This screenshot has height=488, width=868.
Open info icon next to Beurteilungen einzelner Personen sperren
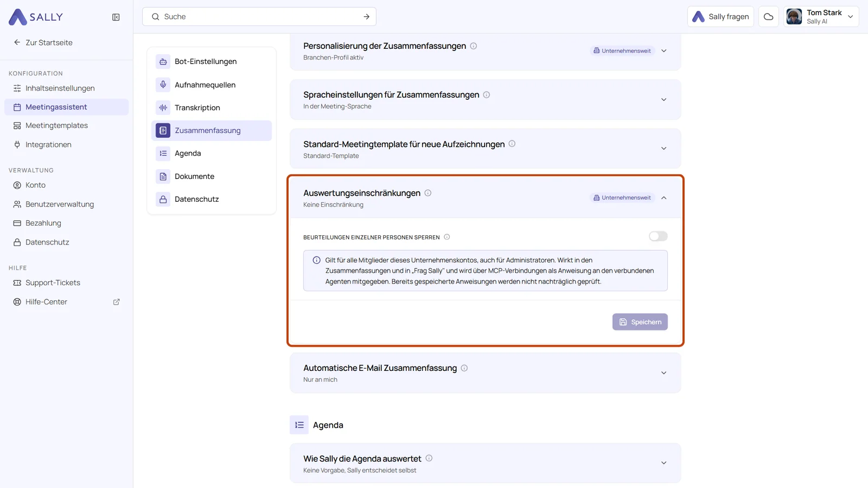coord(446,237)
